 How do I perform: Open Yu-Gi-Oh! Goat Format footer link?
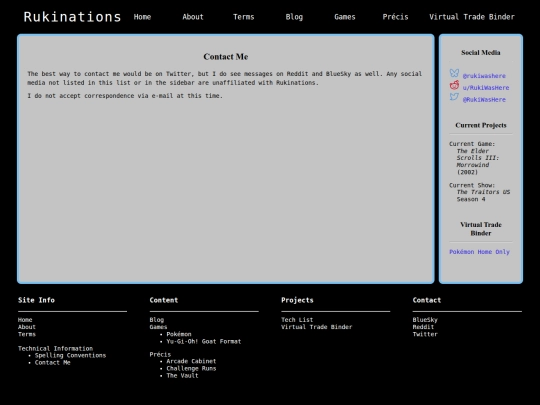coord(204,341)
